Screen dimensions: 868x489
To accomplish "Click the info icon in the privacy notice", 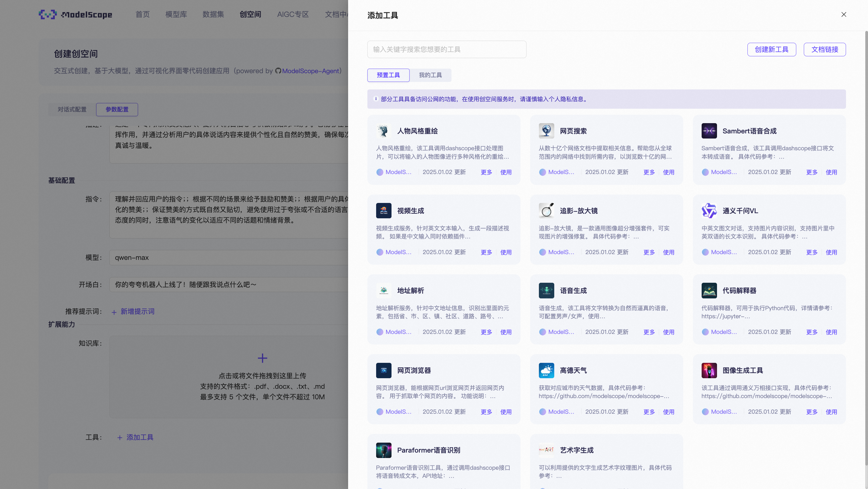I will coord(376,98).
